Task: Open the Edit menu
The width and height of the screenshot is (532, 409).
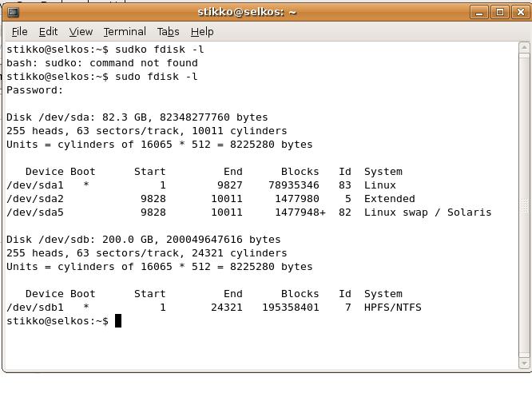Action: coord(48,32)
